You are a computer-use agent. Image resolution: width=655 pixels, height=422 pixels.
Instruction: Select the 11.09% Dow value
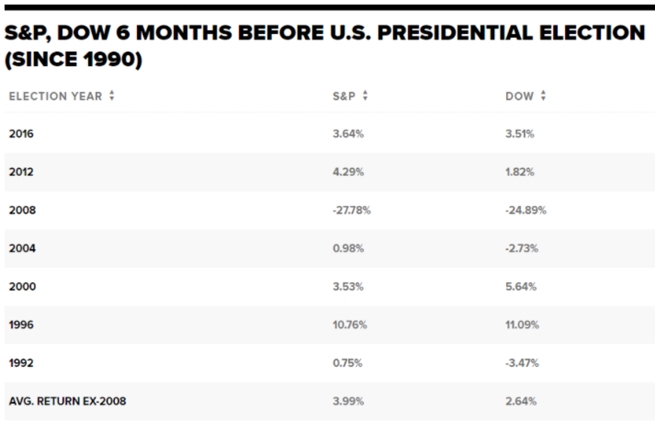tap(522, 325)
